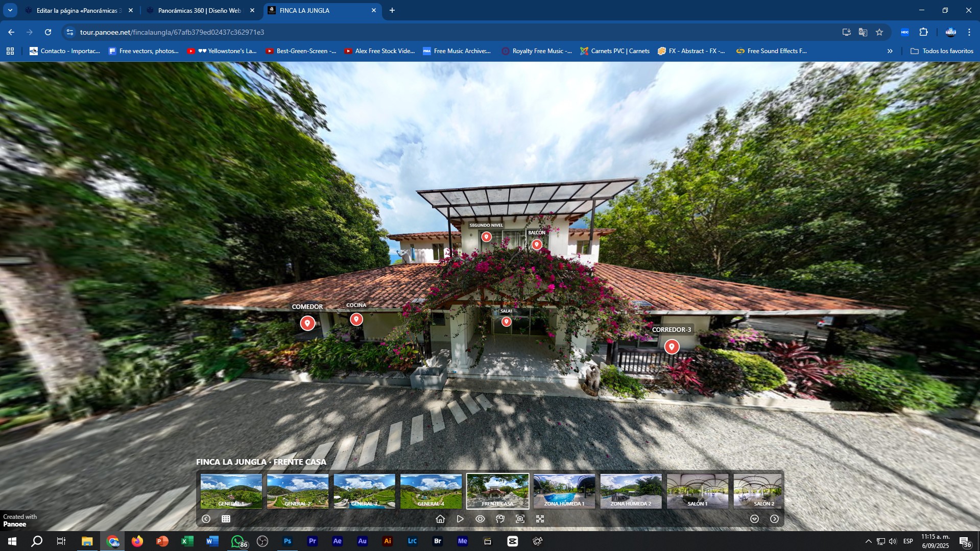Open Photoshop from the Windows taskbar
Viewport: 980px width, 551px height.
click(288, 541)
